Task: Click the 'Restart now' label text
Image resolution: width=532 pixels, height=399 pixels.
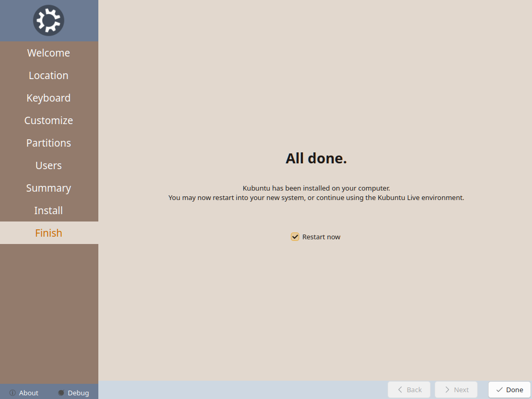Action: click(321, 237)
